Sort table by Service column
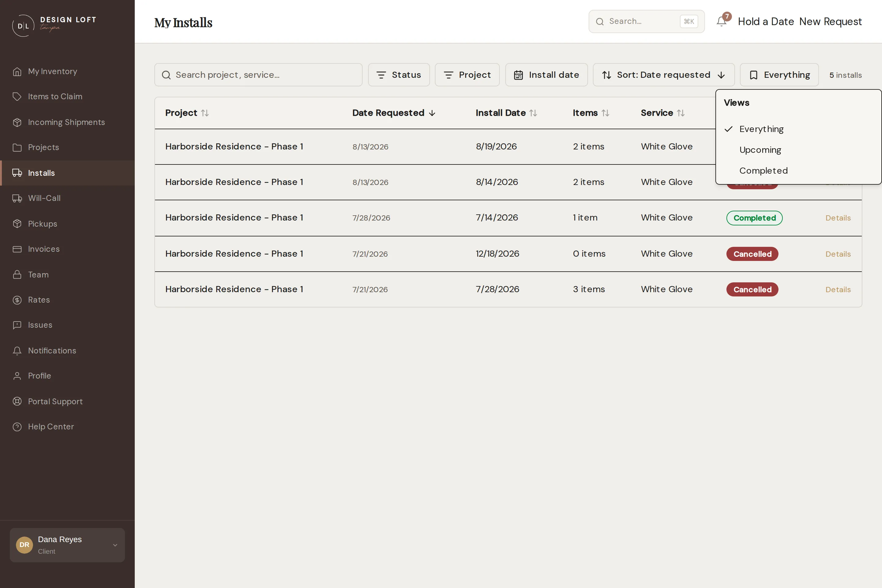Screen dimensions: 882x588 663,113
